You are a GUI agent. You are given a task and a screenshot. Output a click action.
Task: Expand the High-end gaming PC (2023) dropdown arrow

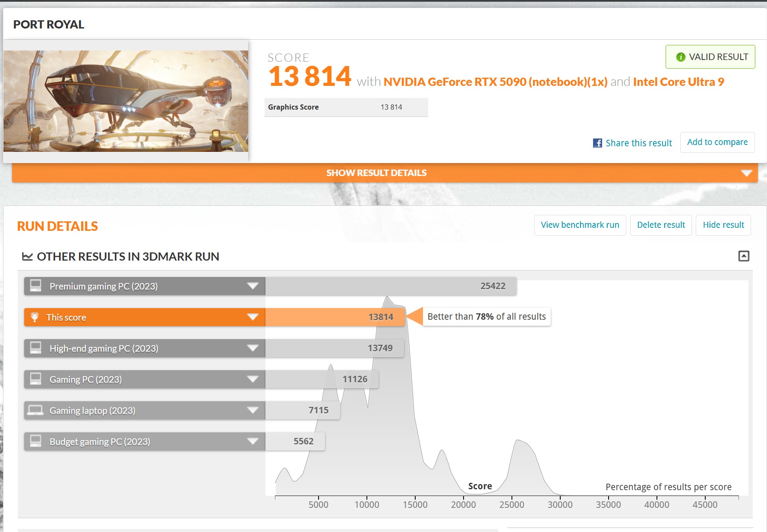pyautogui.click(x=253, y=348)
